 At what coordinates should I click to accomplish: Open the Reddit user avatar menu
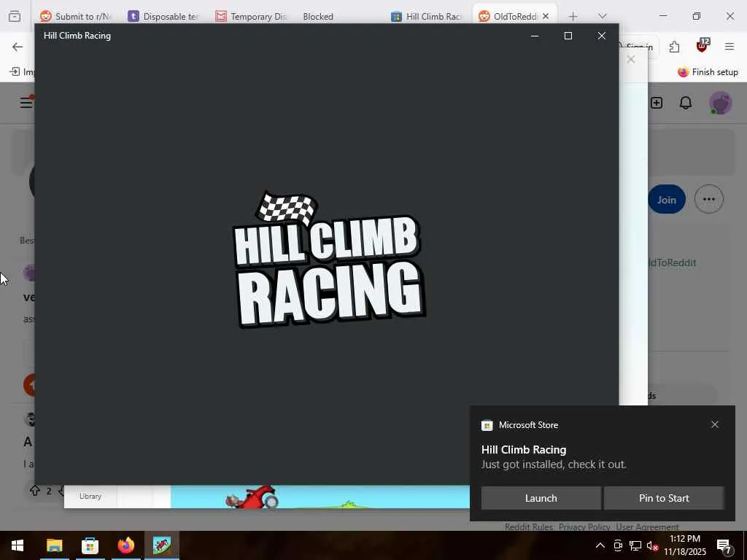coord(720,103)
